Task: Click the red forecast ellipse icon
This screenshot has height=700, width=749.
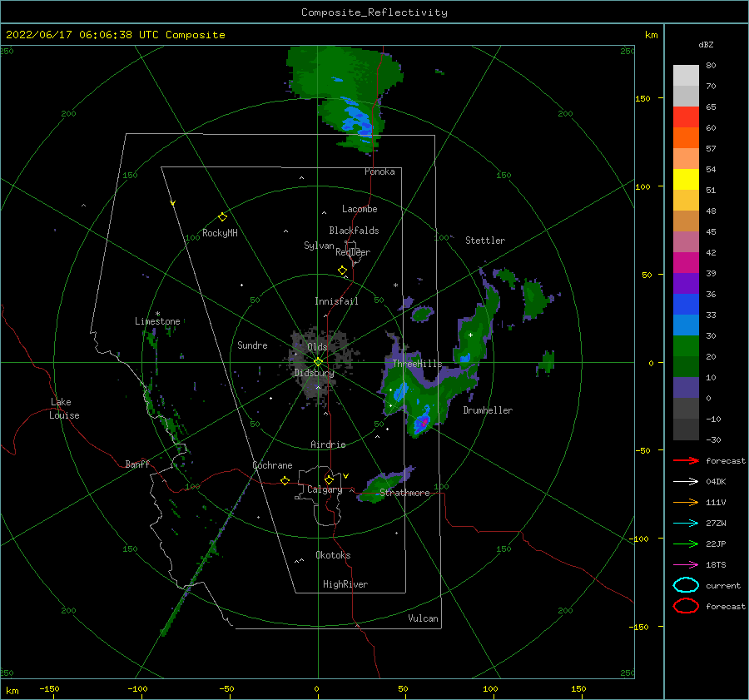Action: pos(686,606)
